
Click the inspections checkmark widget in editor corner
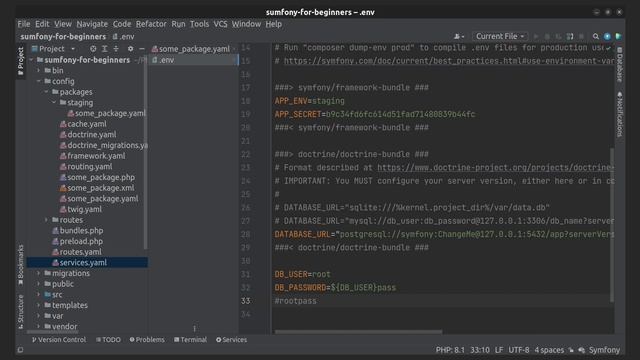point(608,48)
